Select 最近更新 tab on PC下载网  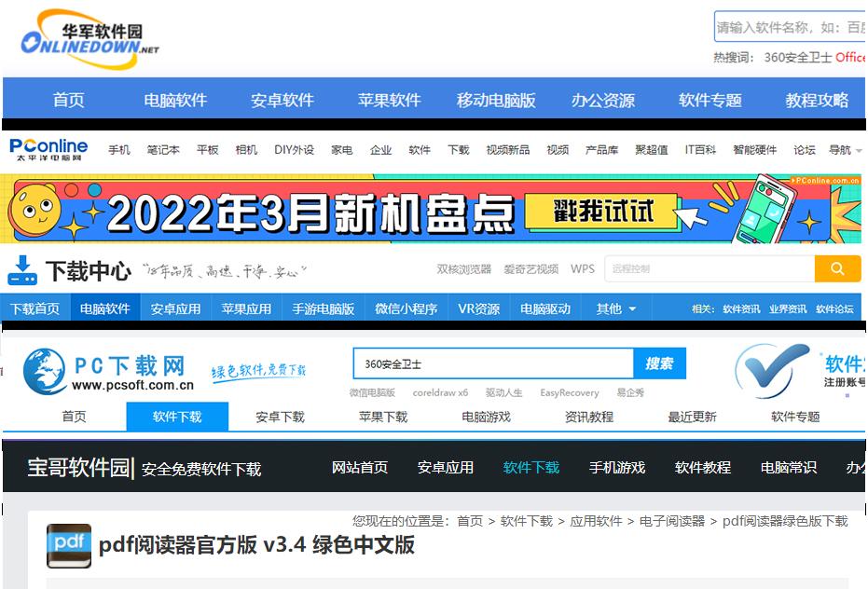coord(692,417)
